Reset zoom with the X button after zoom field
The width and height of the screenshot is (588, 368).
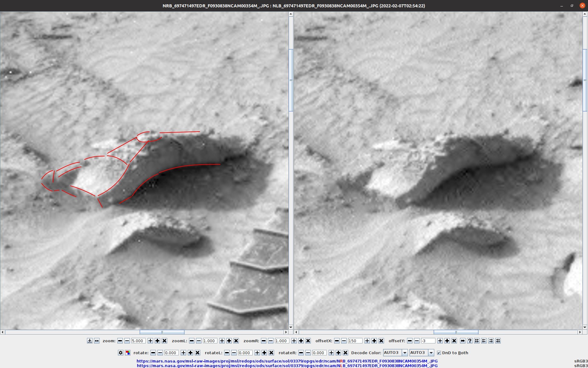click(164, 341)
